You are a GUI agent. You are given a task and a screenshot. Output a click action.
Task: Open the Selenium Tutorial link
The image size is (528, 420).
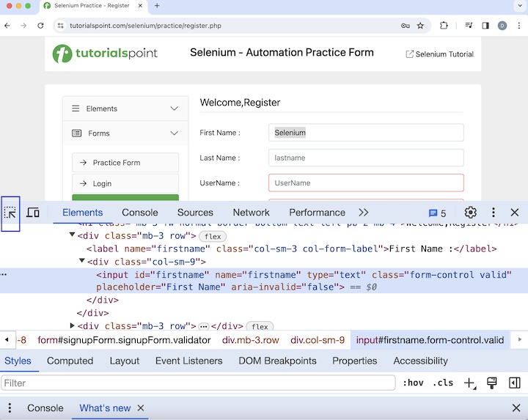click(x=439, y=54)
